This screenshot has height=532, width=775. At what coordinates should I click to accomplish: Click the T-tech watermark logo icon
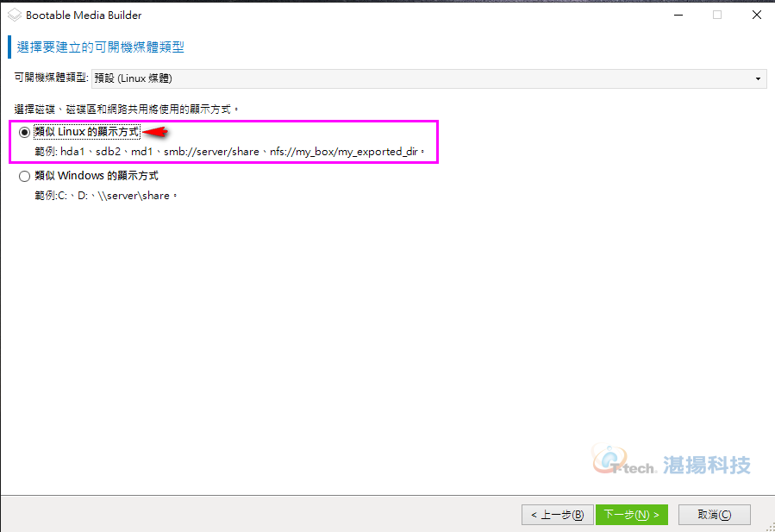pyautogui.click(x=611, y=460)
